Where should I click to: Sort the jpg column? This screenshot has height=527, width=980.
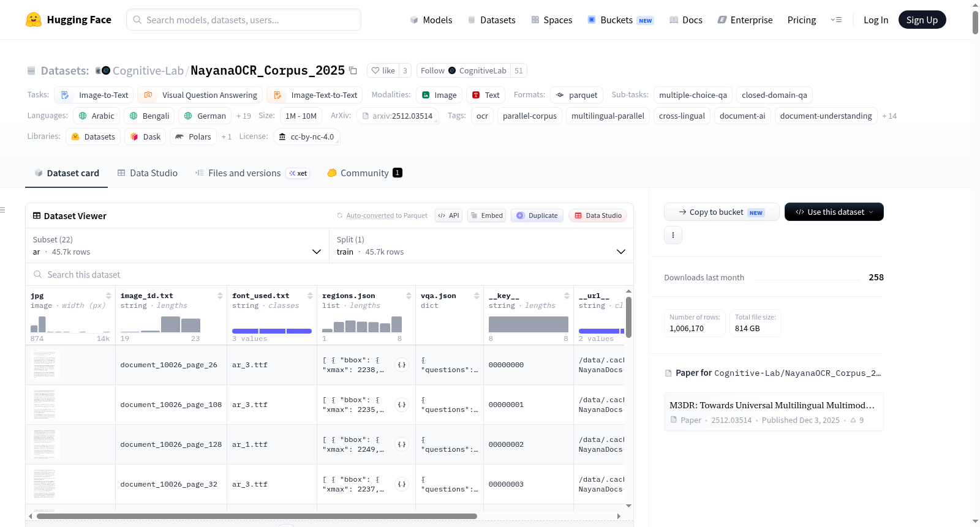click(108, 296)
